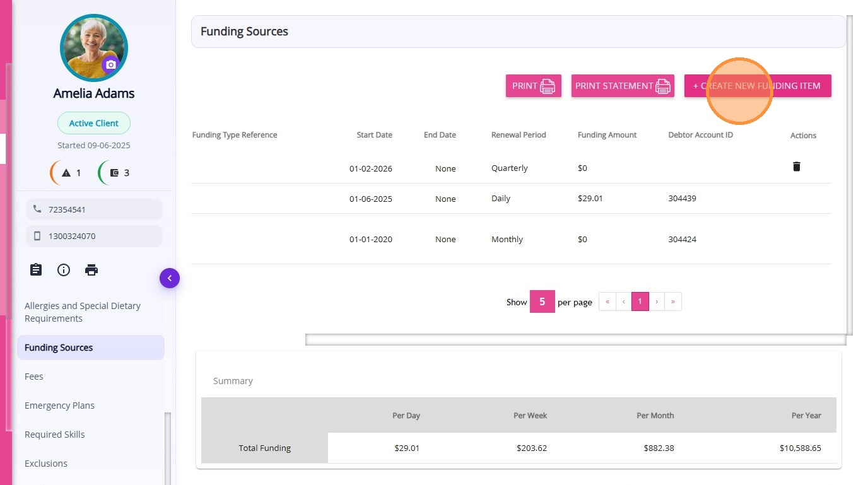Select Required Skills in the sidebar
The image size is (868, 485).
tap(54, 435)
